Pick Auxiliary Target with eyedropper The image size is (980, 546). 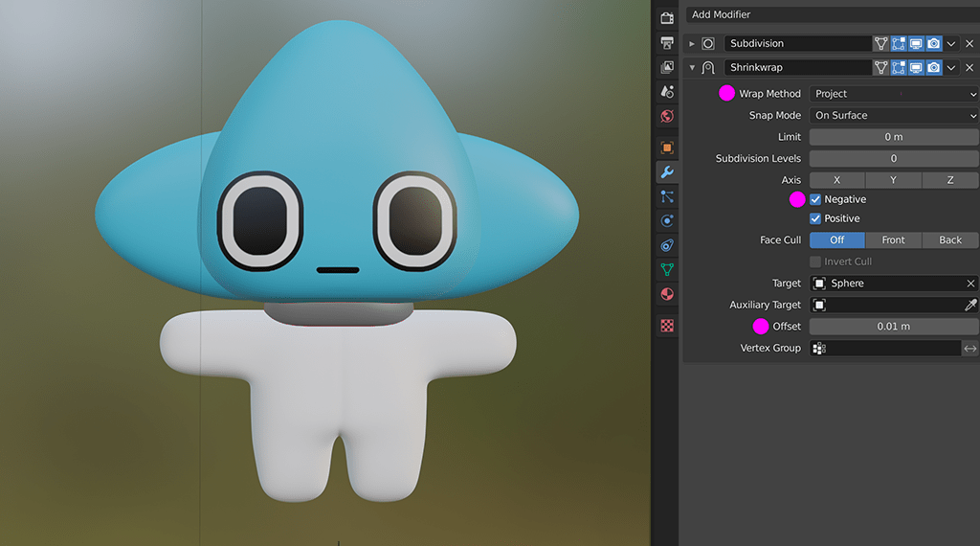pos(970,305)
